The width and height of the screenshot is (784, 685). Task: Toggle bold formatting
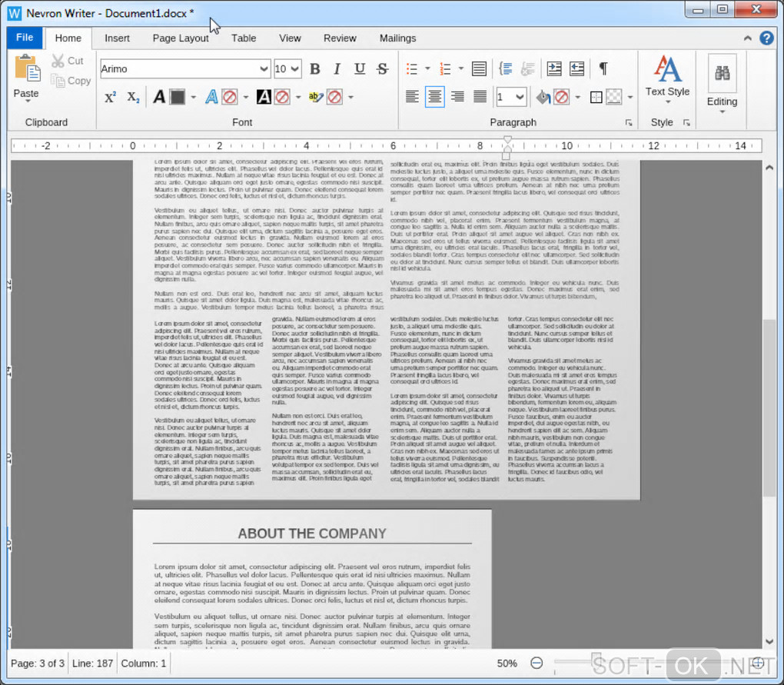pyautogui.click(x=315, y=68)
